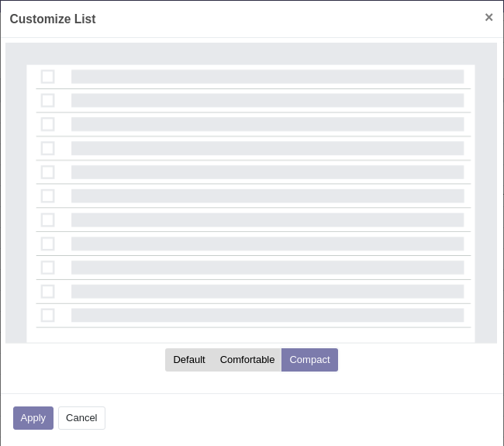
Task: Choose the Compact density option
Action: coord(309,359)
